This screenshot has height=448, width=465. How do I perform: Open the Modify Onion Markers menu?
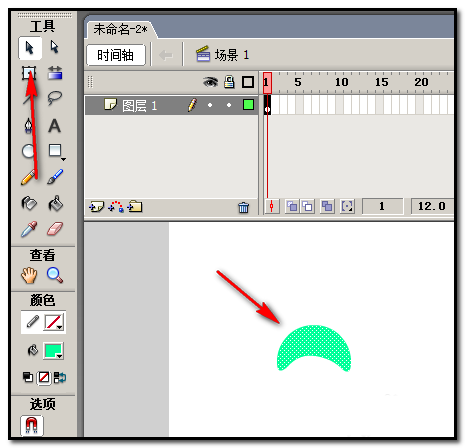pyautogui.click(x=347, y=207)
